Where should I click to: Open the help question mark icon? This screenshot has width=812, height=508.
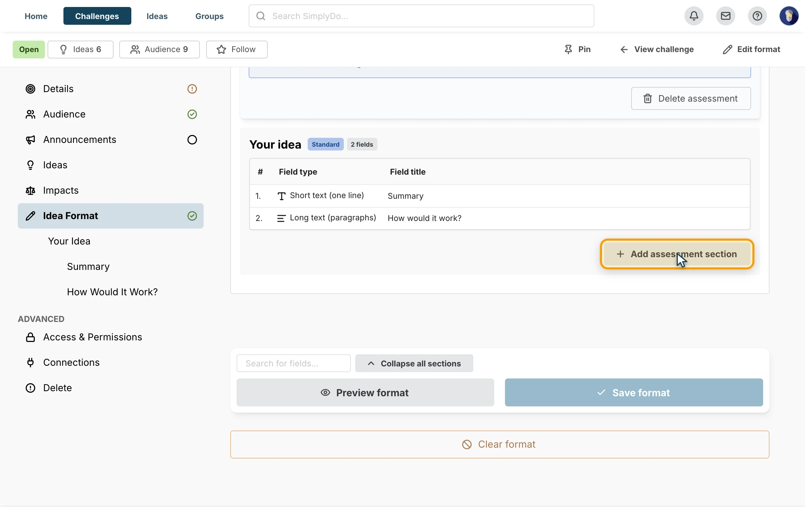(757, 16)
